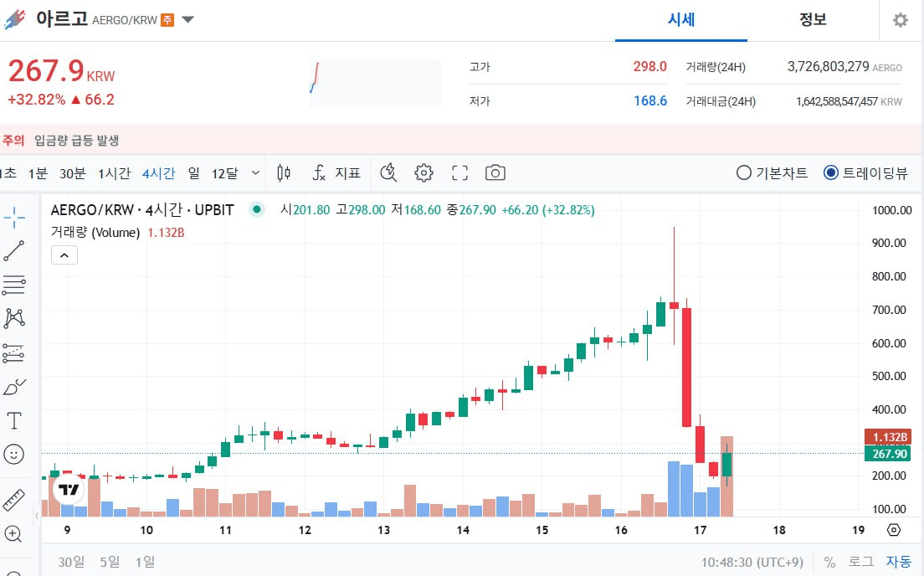Collapse the indicator legend with the chevron
This screenshot has height=576, width=924.
(64, 255)
